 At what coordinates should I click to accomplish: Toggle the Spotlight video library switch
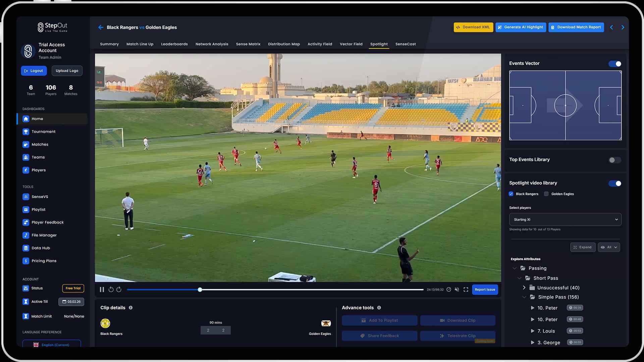coord(615,184)
